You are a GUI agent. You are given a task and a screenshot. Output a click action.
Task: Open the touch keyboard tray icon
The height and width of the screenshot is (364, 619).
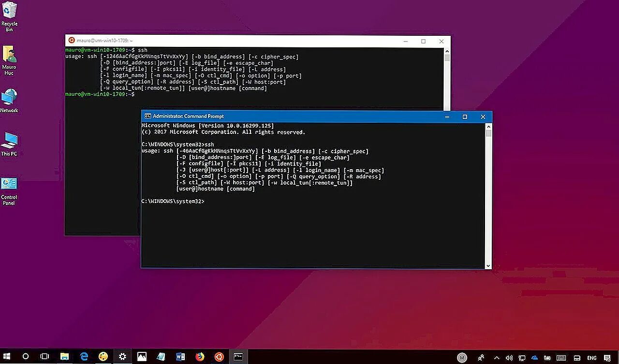click(x=561, y=358)
